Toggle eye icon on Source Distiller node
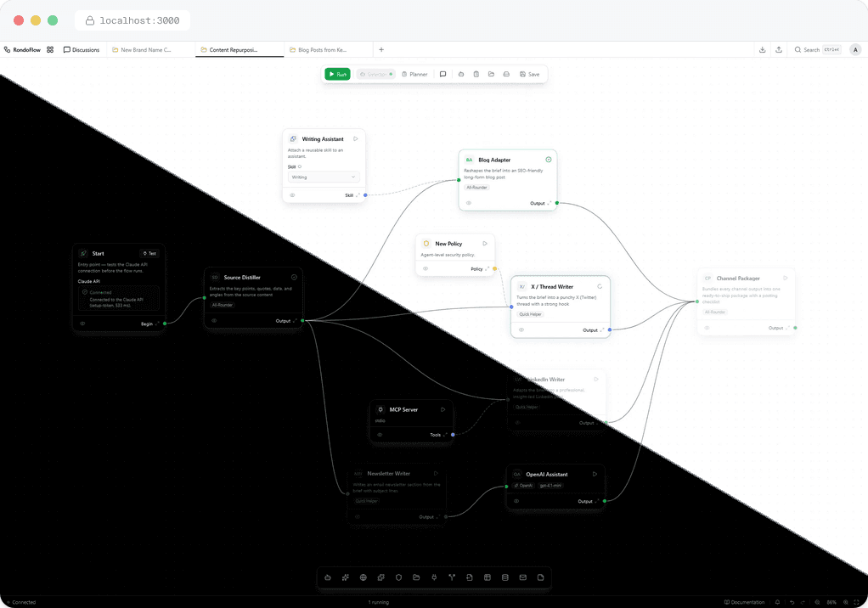Image resolution: width=868 pixels, height=608 pixels. pos(214,321)
